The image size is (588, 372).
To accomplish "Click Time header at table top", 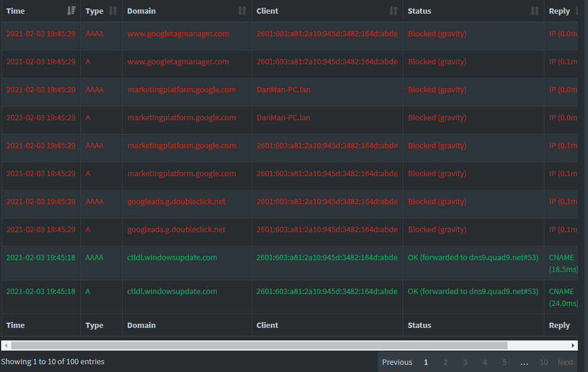I will click(x=15, y=11).
